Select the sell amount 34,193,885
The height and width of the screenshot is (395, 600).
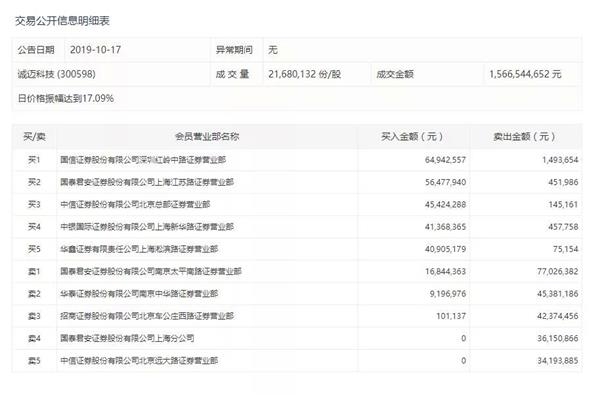558,361
